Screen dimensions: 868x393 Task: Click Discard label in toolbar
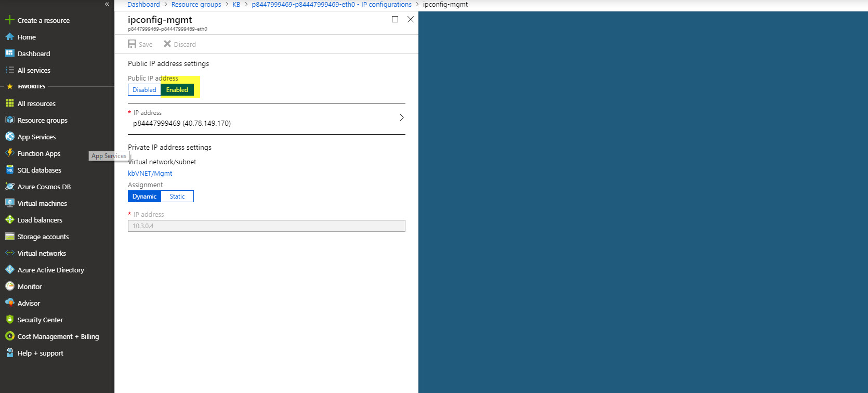(x=185, y=45)
